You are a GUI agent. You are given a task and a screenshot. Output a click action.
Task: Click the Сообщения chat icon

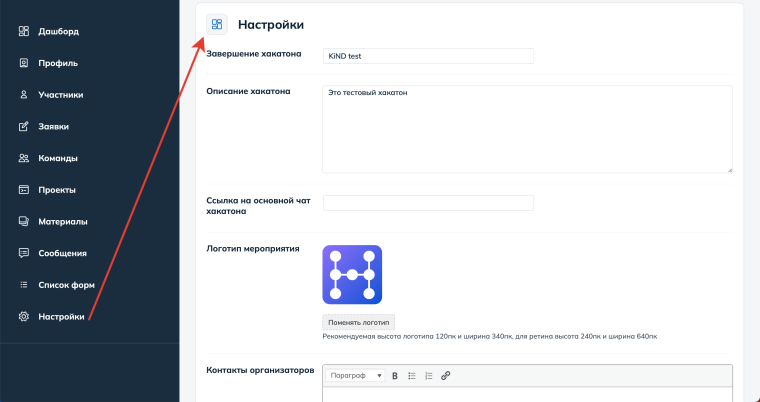click(x=24, y=253)
